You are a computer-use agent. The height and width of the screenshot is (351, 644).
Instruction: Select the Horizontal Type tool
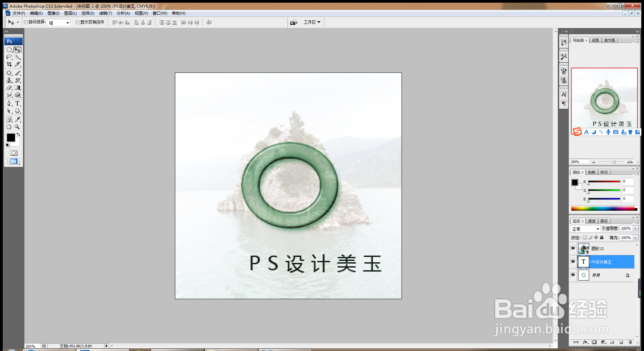point(18,103)
